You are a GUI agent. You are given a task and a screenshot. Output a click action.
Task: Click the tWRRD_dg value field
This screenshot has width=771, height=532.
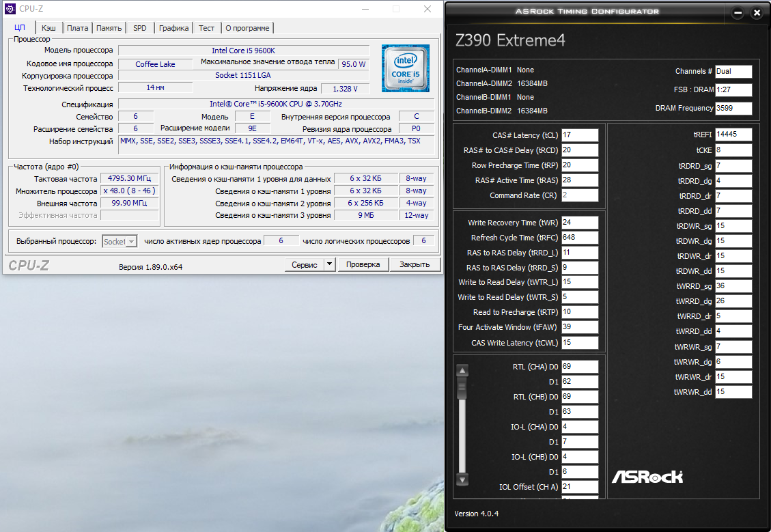point(733,301)
